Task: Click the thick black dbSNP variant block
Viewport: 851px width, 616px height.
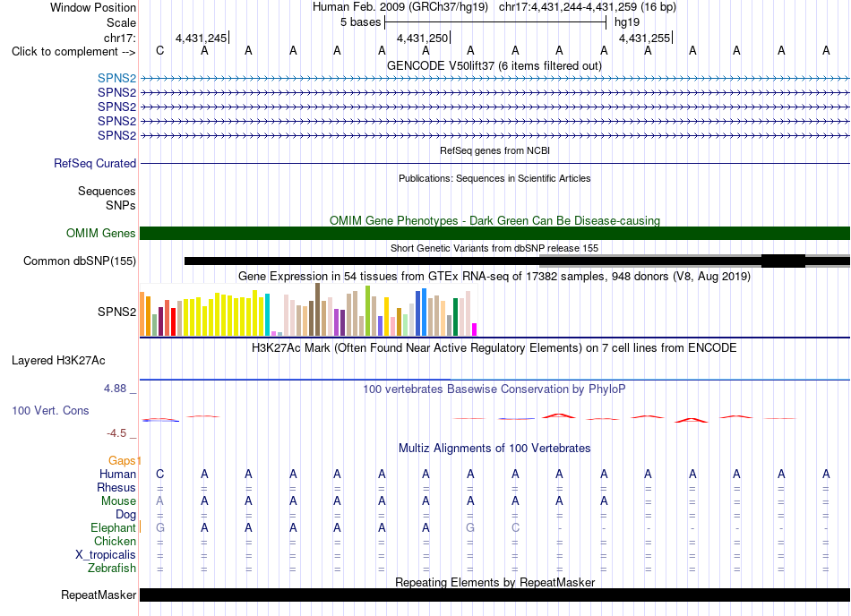Action: [783, 261]
